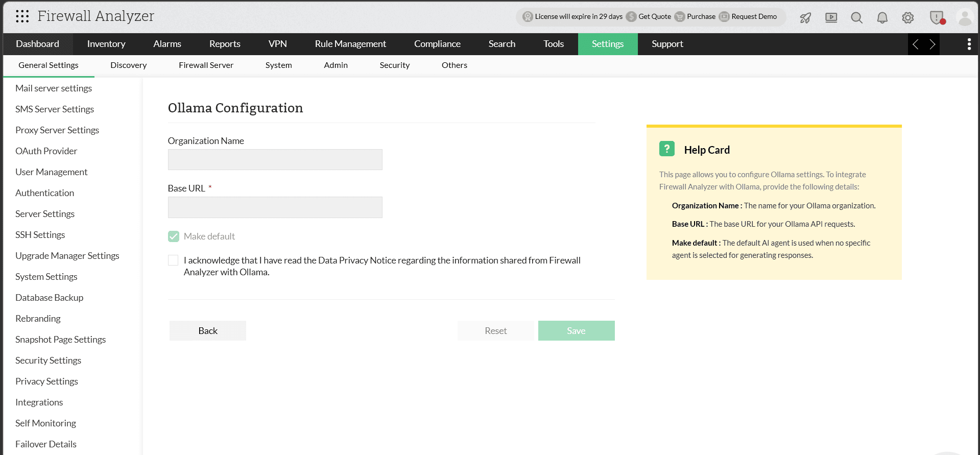The width and height of the screenshot is (980, 455).
Task: Click the next tab arrow in navbar
Action: coord(932,44)
